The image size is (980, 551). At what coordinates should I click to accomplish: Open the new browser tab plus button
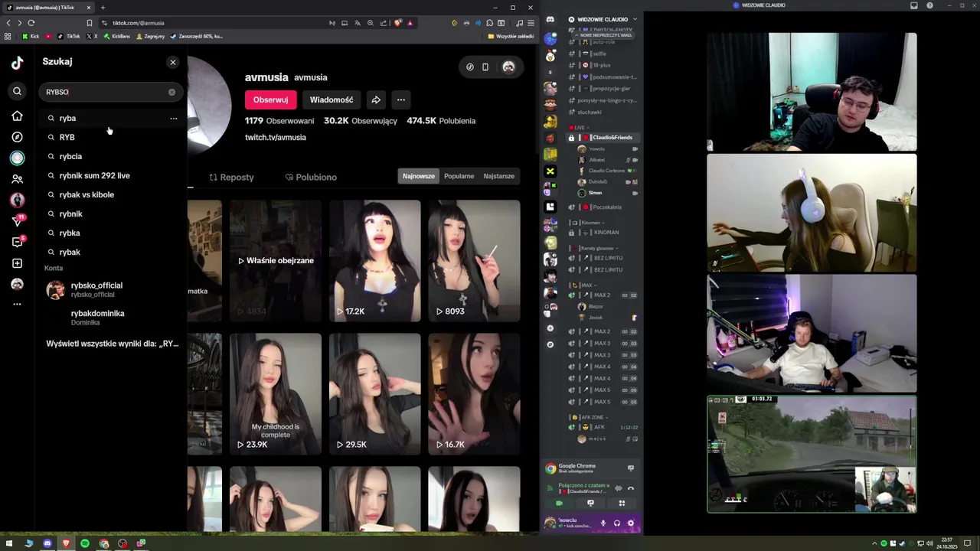pyautogui.click(x=103, y=8)
